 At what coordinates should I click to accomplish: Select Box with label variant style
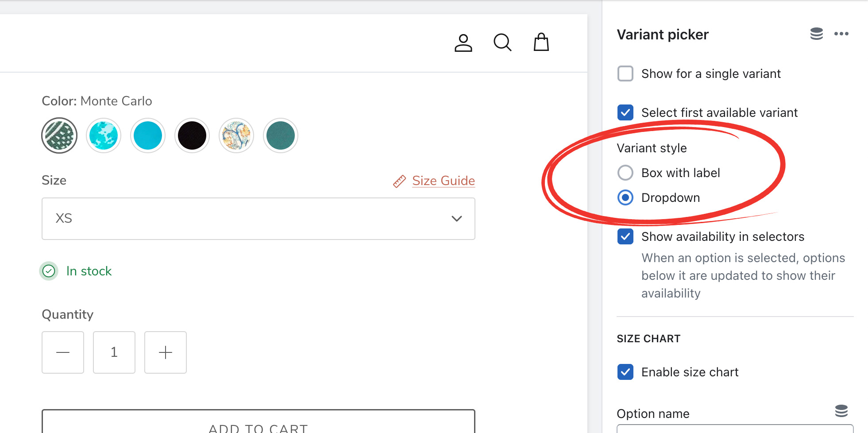(625, 173)
